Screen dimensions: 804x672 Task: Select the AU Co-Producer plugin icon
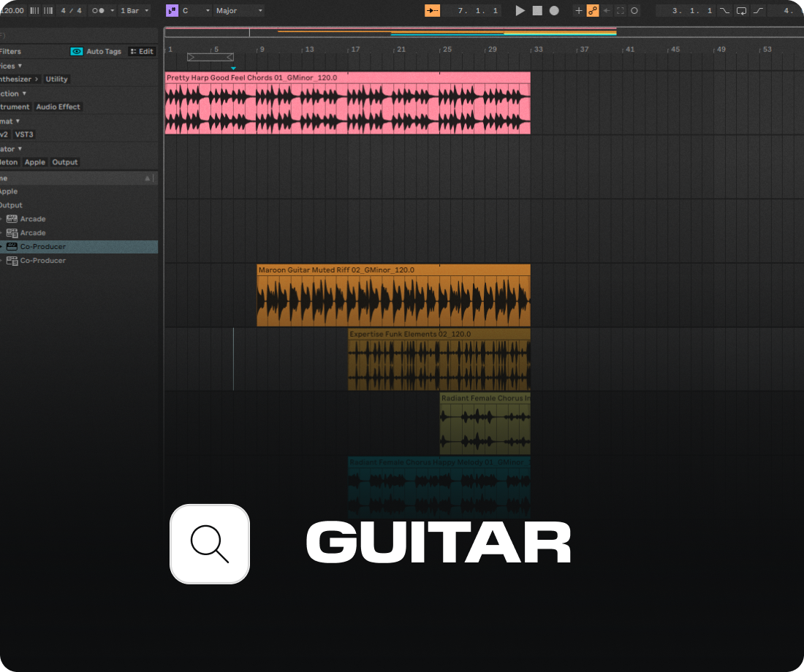click(x=12, y=246)
